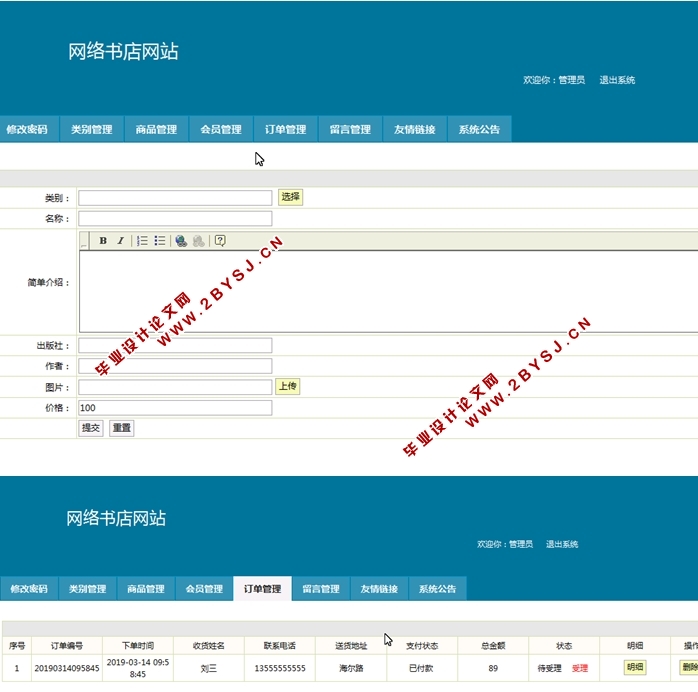Open editor help question-mark icon

(220, 241)
